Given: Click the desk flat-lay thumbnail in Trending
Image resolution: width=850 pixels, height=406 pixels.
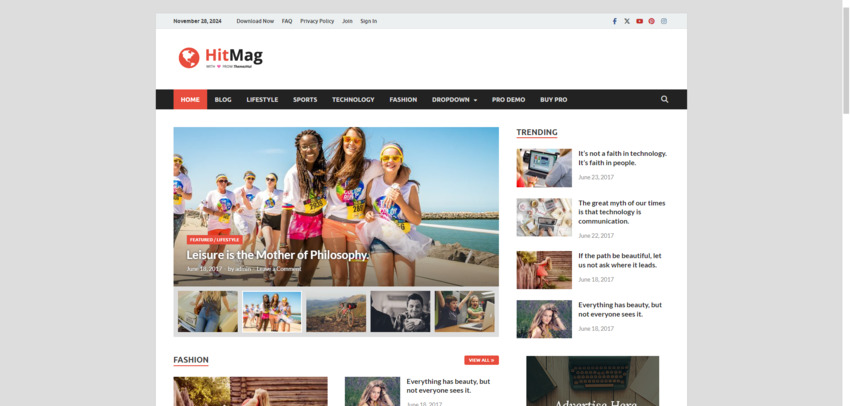Looking at the screenshot, I should pos(544,217).
